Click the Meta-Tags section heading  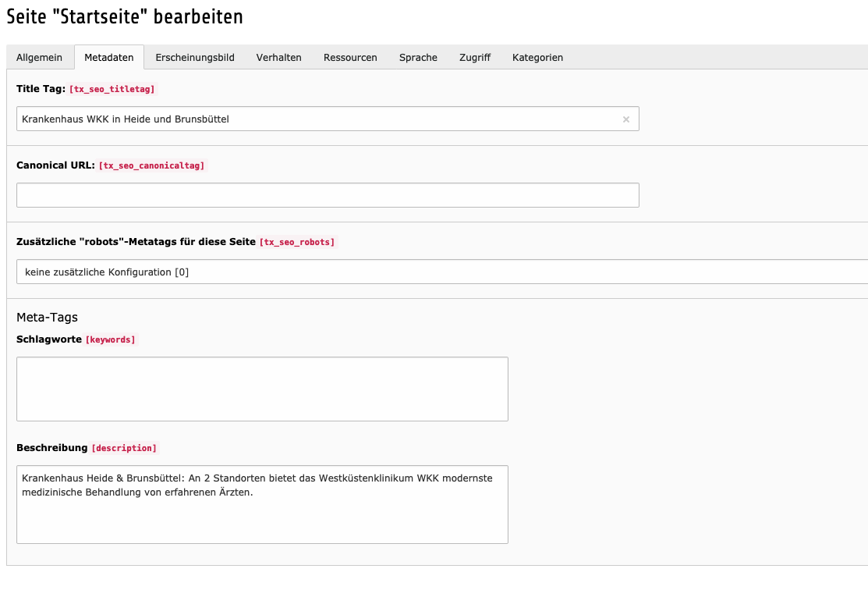47,317
